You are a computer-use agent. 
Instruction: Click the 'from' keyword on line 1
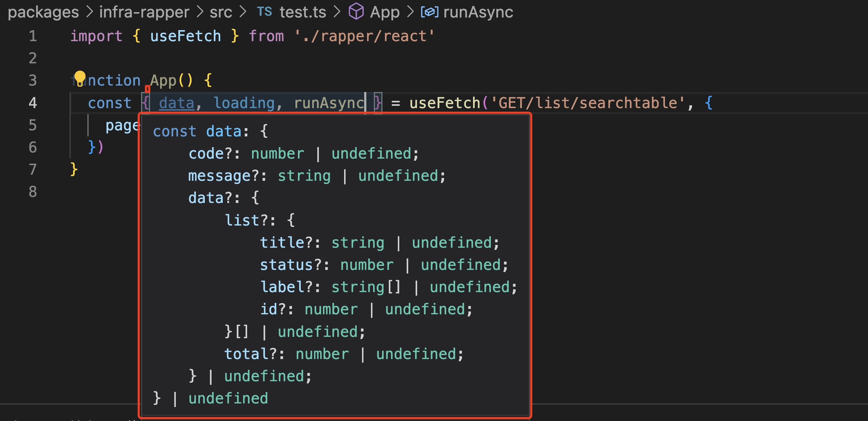pos(266,36)
